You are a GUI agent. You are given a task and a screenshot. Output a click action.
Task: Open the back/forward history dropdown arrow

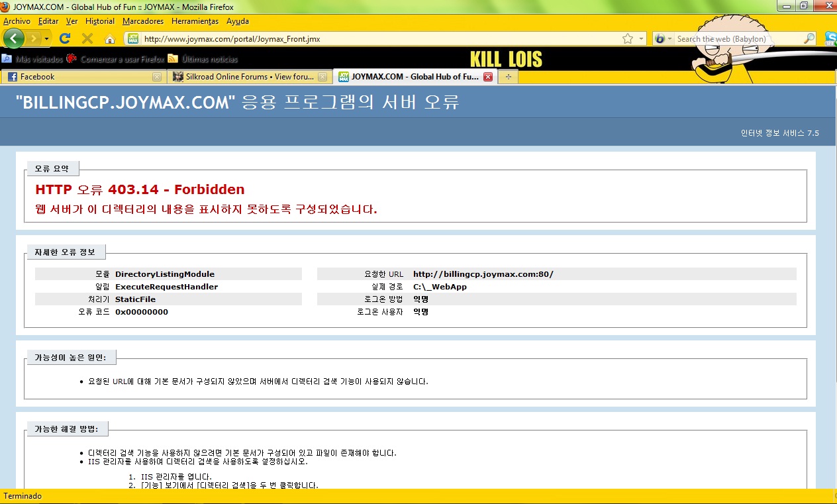(x=47, y=39)
